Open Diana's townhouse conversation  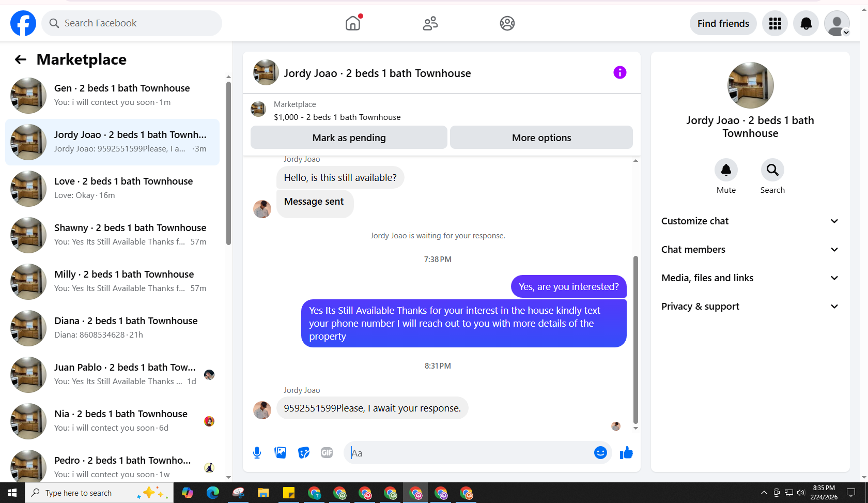click(112, 328)
